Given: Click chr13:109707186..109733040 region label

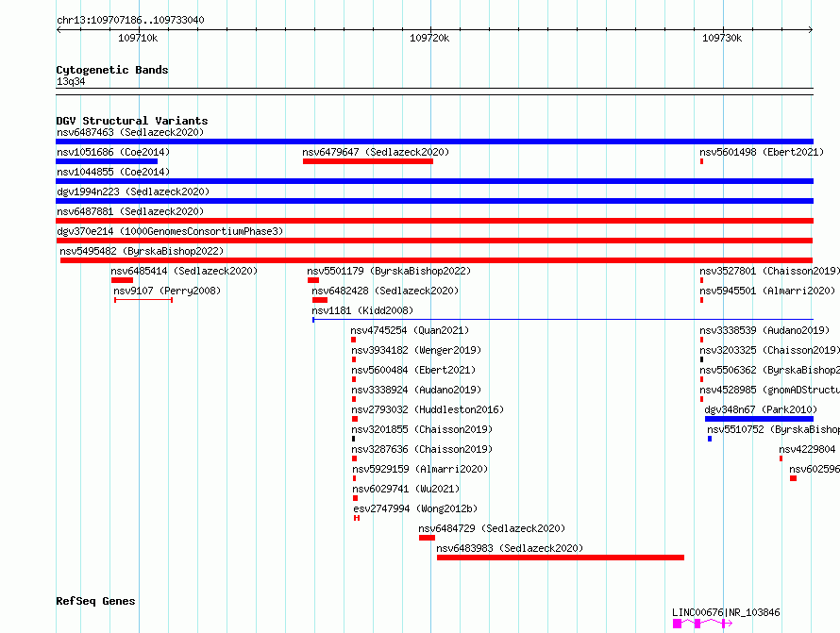Looking at the screenshot, I should point(130,21).
